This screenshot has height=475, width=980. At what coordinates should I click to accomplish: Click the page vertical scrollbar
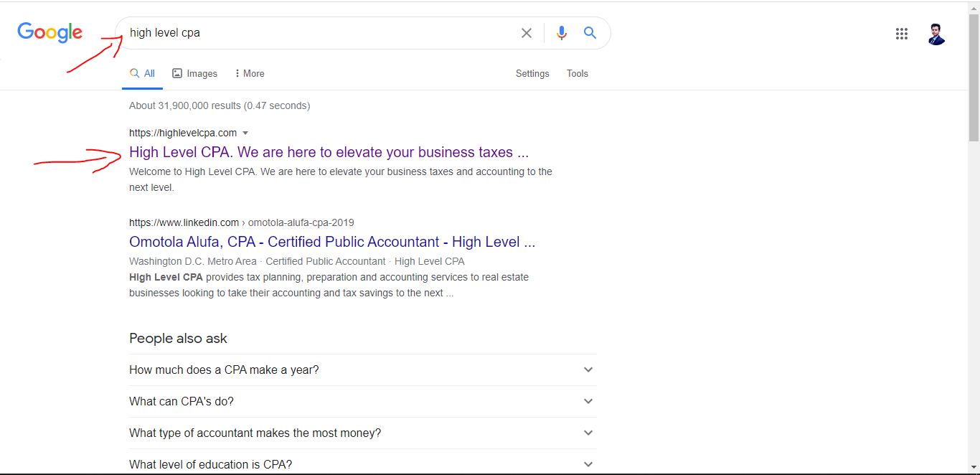[974, 78]
